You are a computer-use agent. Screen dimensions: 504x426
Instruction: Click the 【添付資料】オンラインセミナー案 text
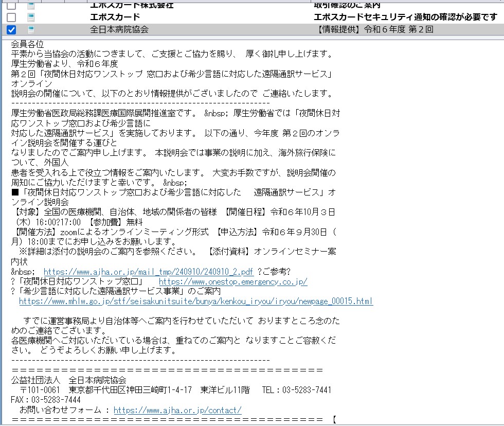[272, 252]
